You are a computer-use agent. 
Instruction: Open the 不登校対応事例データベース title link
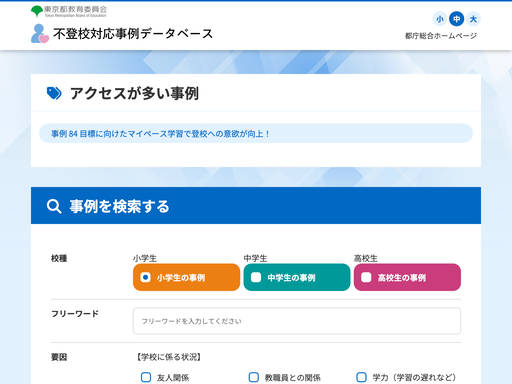click(133, 34)
